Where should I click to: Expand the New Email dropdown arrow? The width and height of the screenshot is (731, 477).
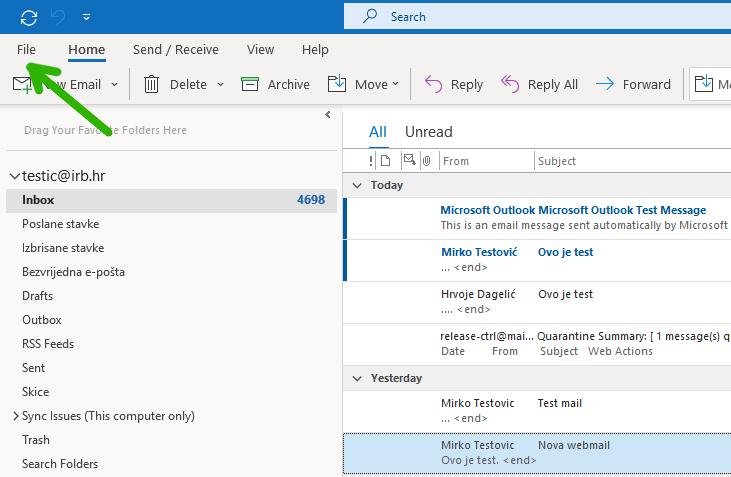pos(114,85)
